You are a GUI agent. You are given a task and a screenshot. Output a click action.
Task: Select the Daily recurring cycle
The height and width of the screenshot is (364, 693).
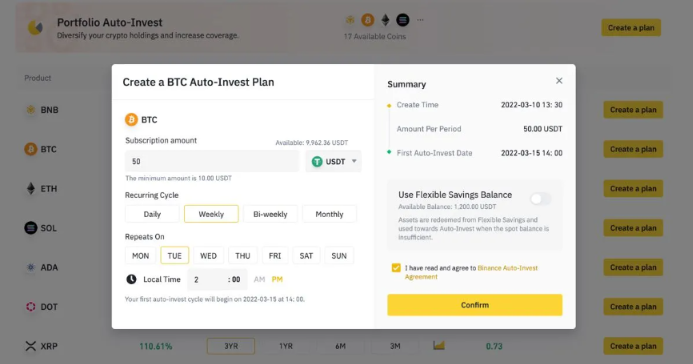coord(152,214)
